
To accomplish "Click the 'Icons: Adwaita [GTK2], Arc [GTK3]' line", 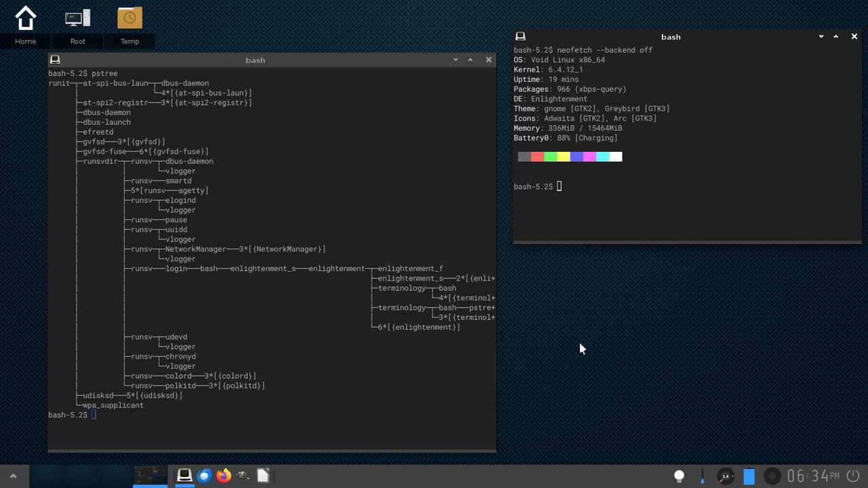I will click(585, 118).
